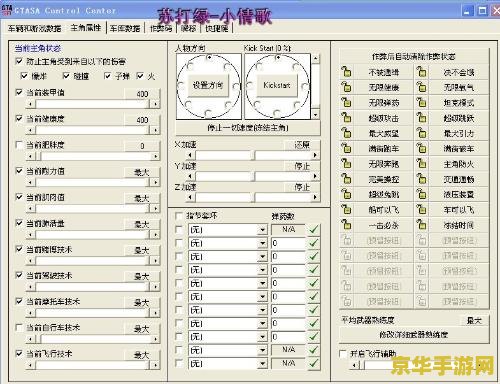Open the 作弊码 tab

pyautogui.click(x=161, y=28)
